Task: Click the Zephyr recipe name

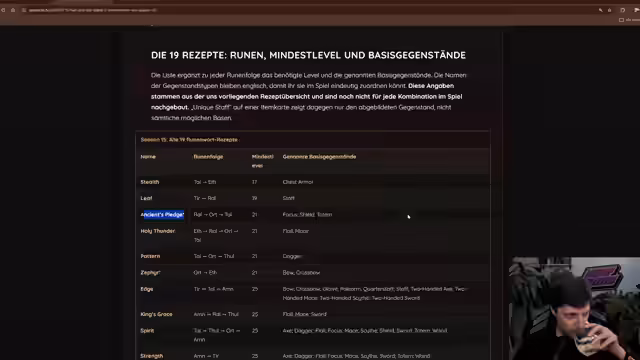Action: click(150, 273)
